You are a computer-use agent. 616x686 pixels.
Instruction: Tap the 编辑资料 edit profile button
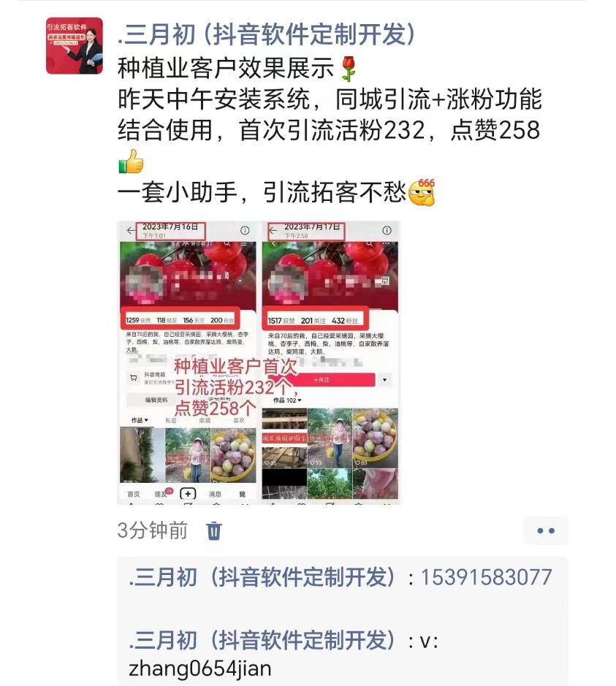point(151,400)
